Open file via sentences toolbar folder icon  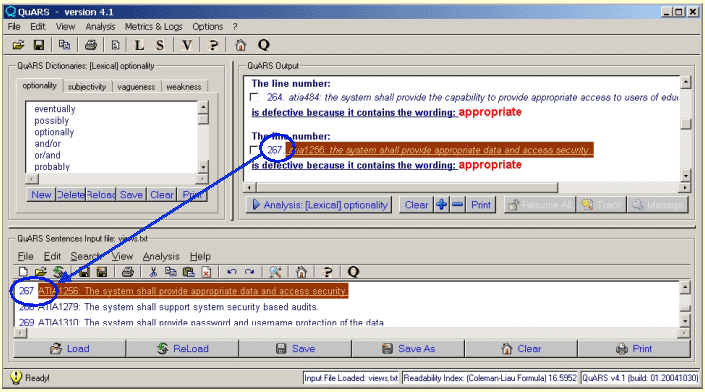coord(40,272)
